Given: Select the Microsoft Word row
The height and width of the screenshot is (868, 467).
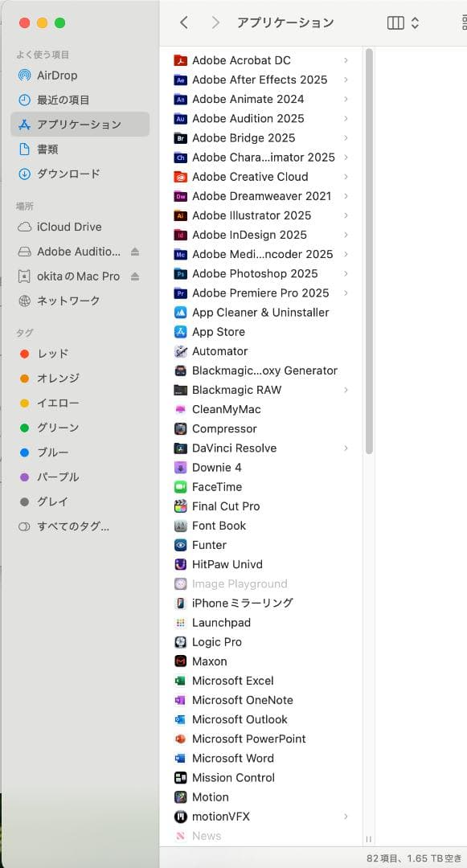Looking at the screenshot, I should click(x=262, y=758).
